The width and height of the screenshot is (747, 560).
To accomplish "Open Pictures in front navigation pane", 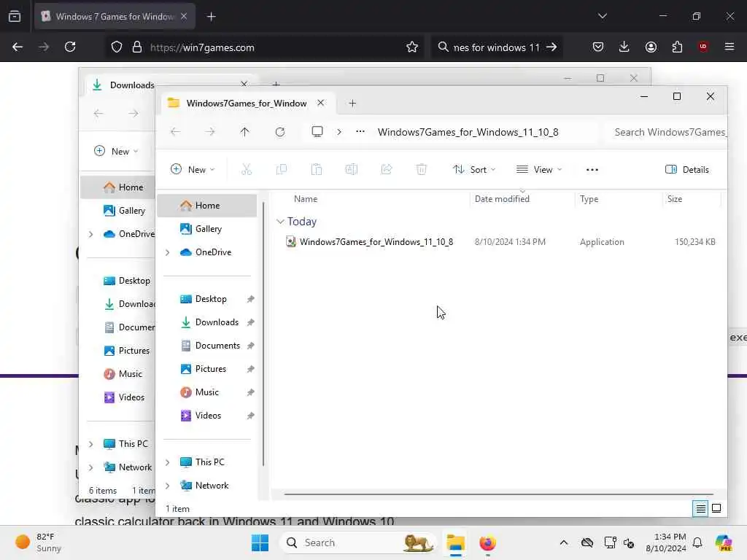I will tap(209, 369).
